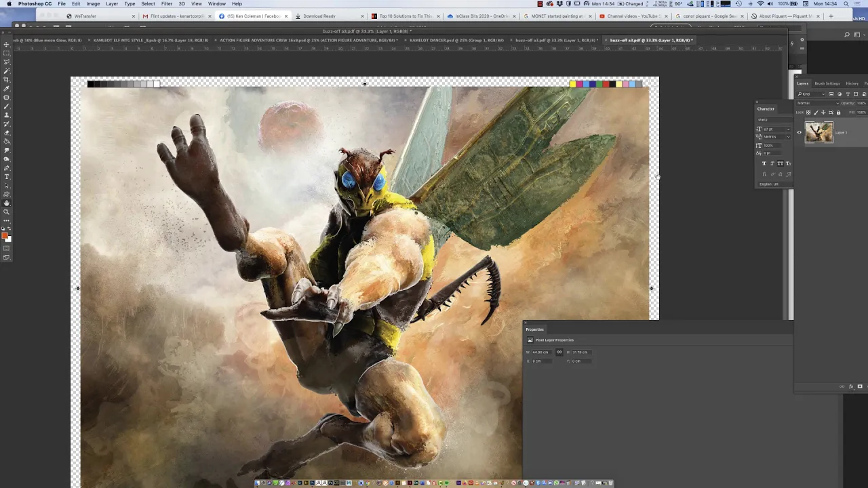Select the Clone Stamp tool

pyautogui.click(x=7, y=115)
